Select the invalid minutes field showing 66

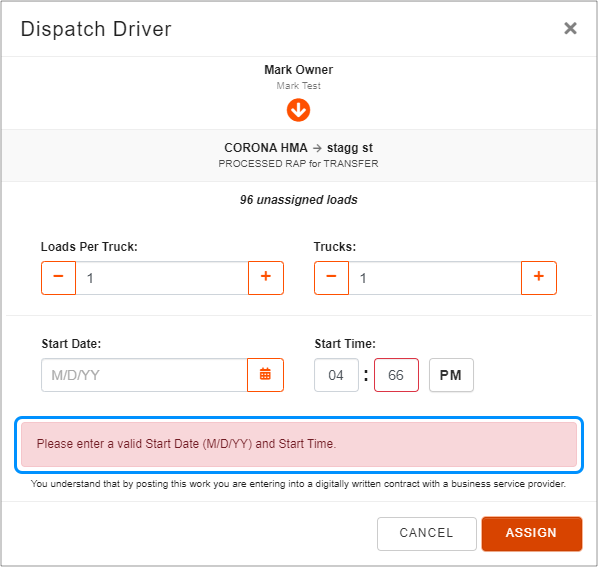tap(396, 375)
